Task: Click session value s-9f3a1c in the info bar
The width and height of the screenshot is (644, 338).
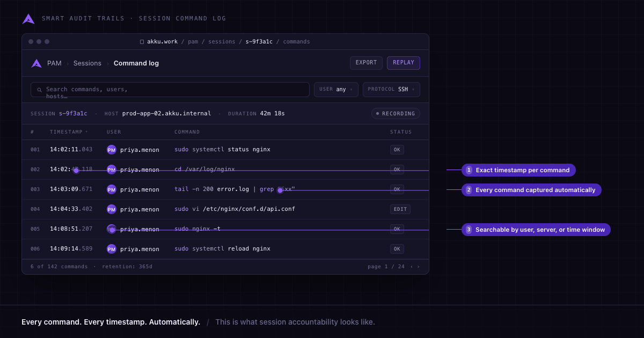Action: point(73,114)
